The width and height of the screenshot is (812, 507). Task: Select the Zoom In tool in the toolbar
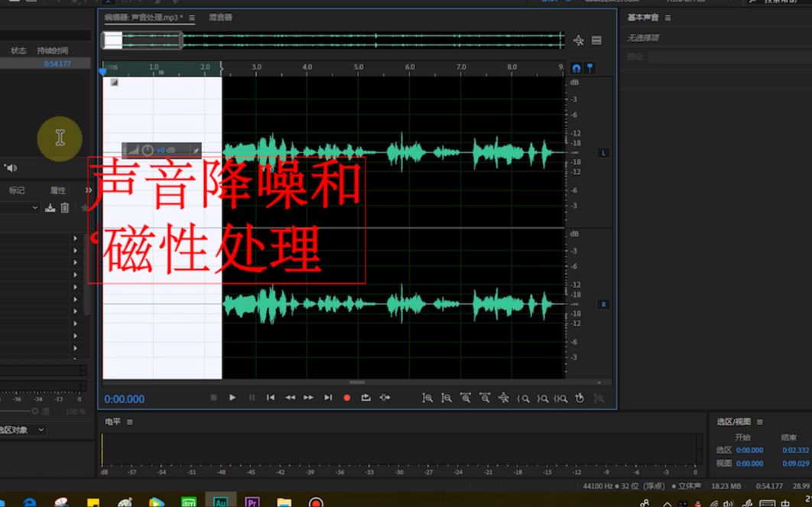(427, 398)
